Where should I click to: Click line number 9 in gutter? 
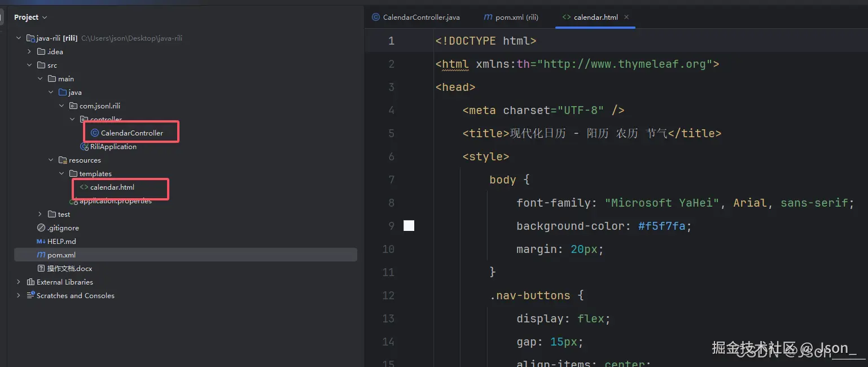coord(391,226)
